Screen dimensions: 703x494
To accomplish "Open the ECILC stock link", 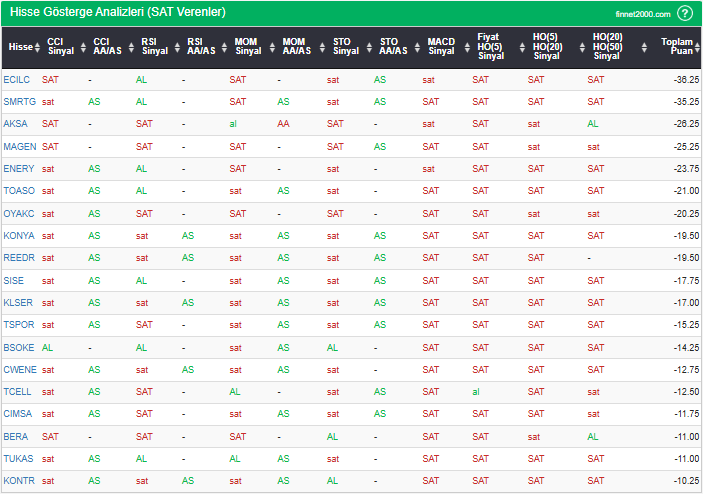I will [17, 80].
